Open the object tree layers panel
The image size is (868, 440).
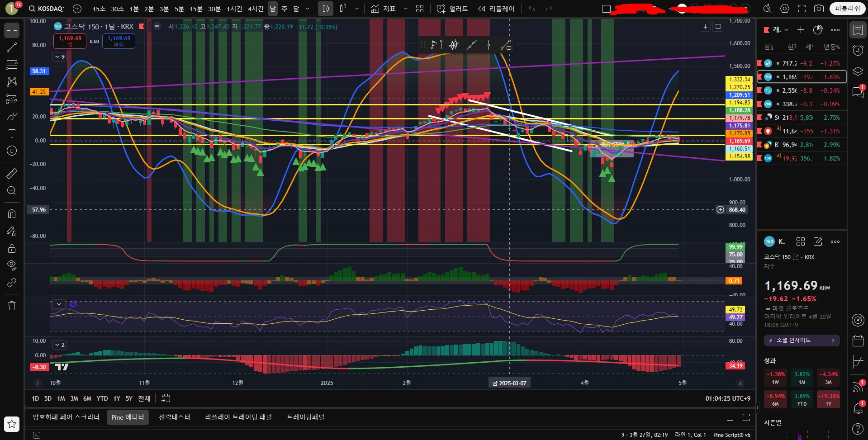[858, 71]
